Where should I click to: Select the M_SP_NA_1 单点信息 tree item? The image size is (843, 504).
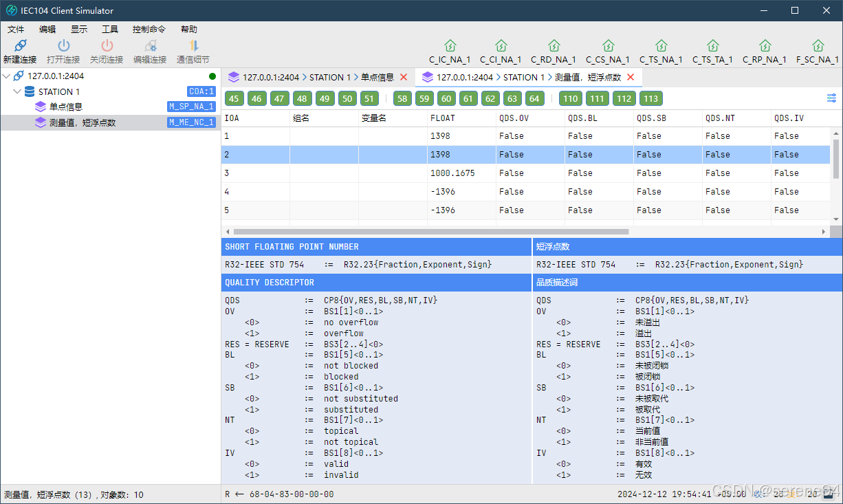[110, 107]
